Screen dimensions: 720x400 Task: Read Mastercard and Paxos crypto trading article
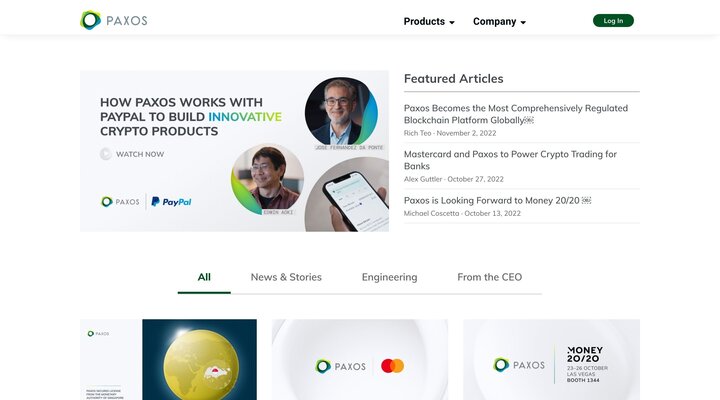(510, 160)
